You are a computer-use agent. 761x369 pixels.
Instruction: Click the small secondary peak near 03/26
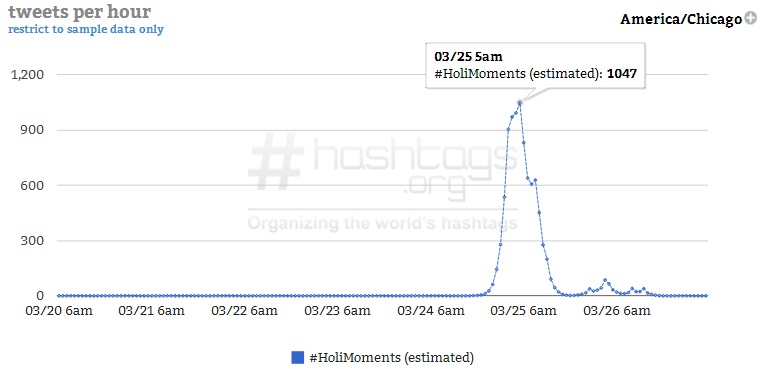(605, 280)
